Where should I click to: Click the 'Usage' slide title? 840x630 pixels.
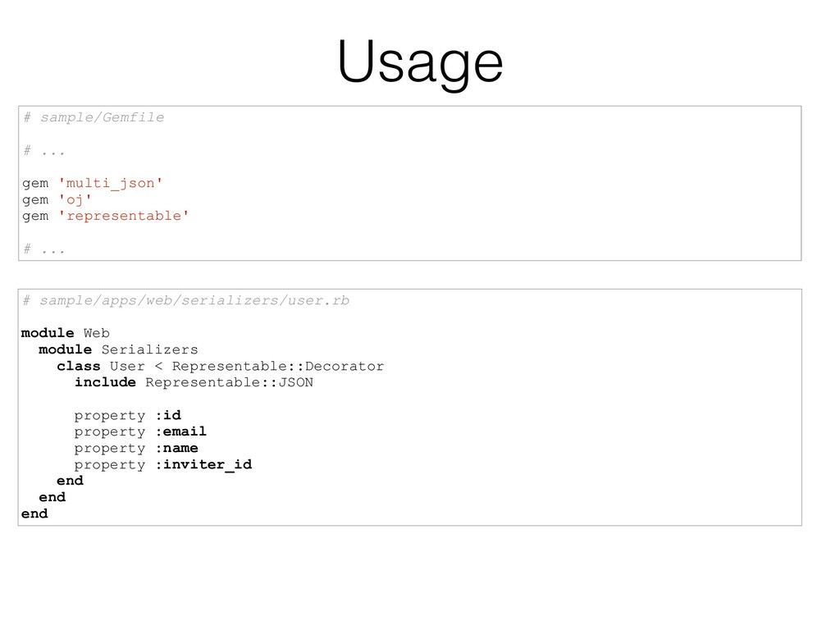coord(420,62)
